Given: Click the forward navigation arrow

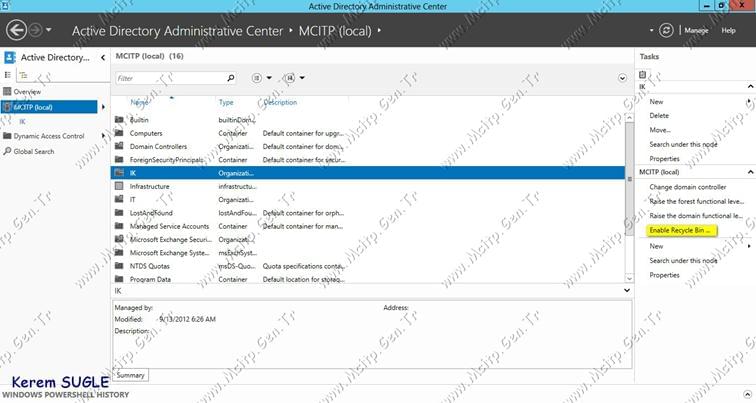Looking at the screenshot, I should tap(35, 30).
